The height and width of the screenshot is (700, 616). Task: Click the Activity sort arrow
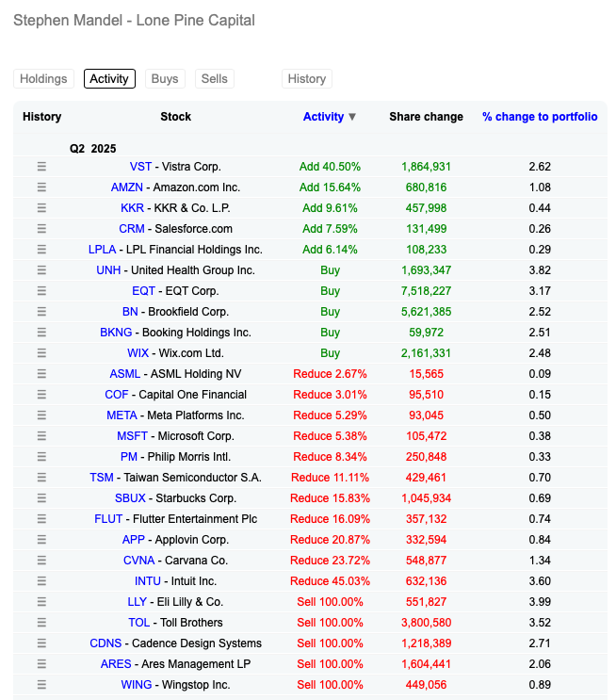pyautogui.click(x=352, y=117)
